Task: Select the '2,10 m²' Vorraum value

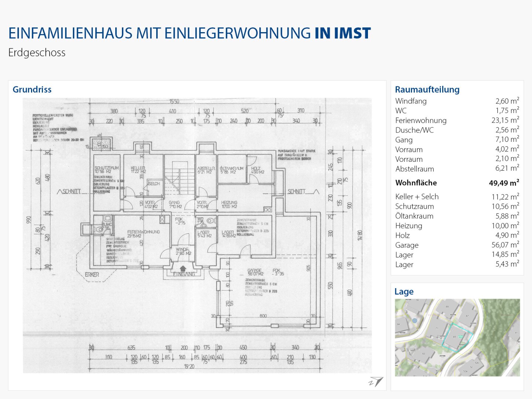Action: [x=507, y=158]
